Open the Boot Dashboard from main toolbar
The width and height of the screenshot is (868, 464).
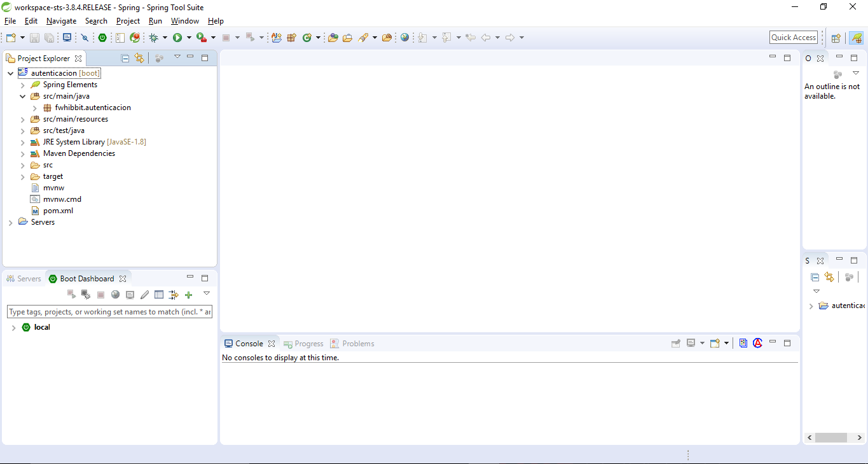point(102,38)
